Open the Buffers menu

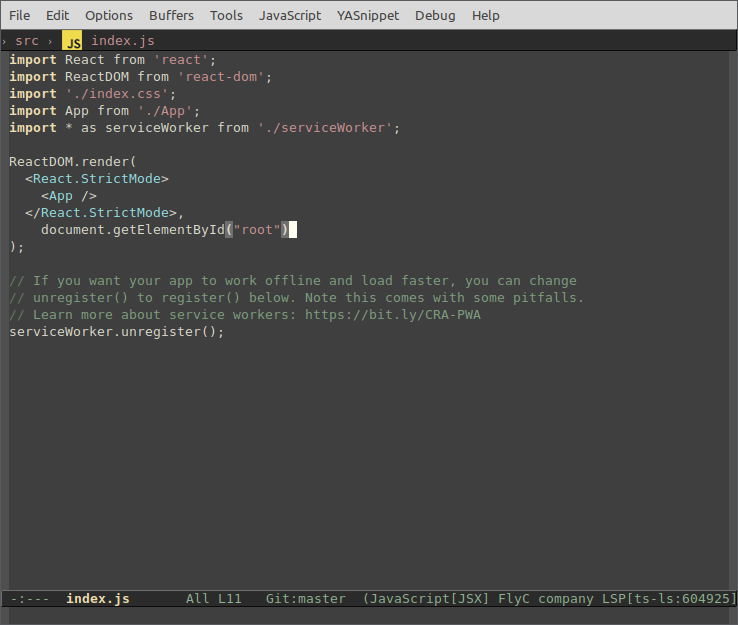pyautogui.click(x=172, y=15)
